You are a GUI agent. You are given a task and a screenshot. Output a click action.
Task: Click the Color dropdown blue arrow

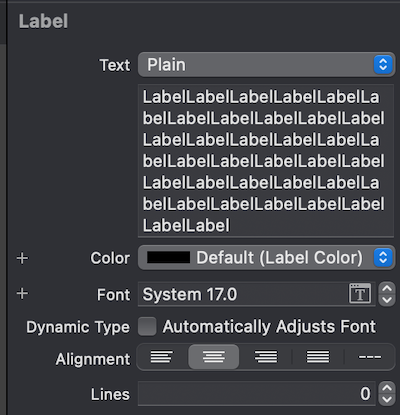(x=383, y=258)
